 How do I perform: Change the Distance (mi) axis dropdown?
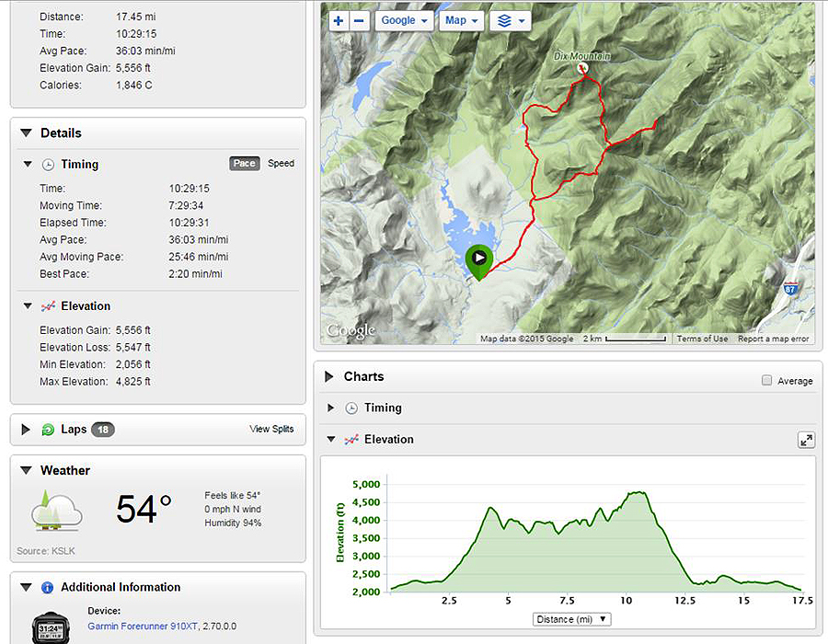[571, 619]
